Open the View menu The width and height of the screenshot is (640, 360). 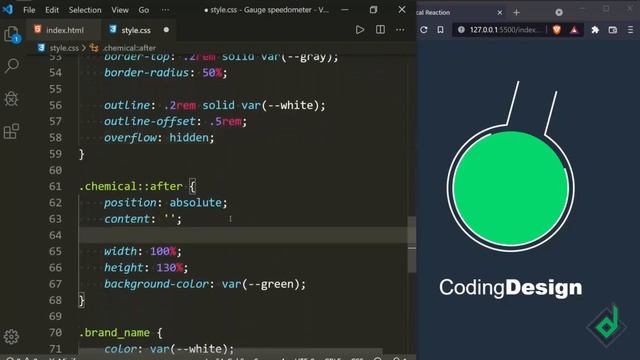[120, 10]
